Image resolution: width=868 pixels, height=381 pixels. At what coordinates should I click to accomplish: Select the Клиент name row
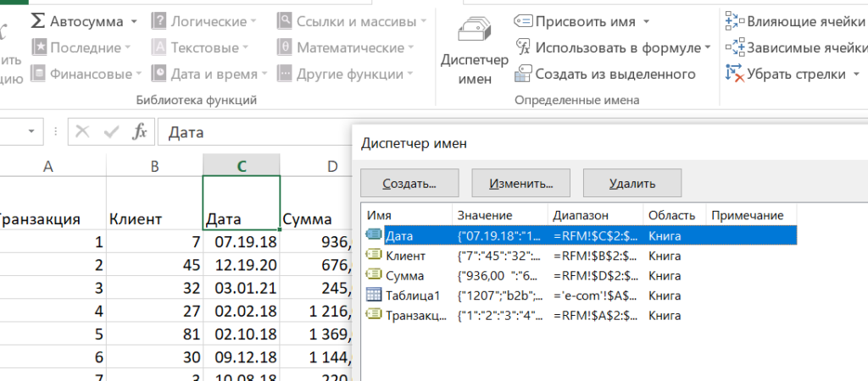[580, 256]
